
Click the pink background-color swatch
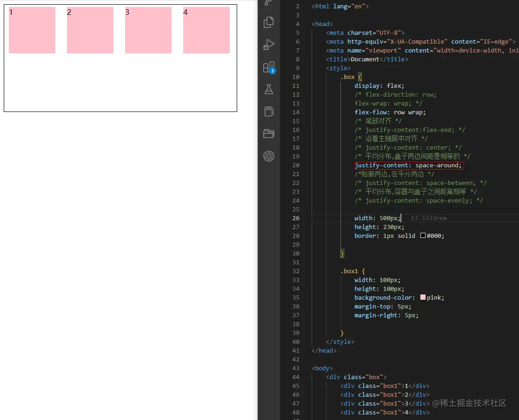[423, 297]
